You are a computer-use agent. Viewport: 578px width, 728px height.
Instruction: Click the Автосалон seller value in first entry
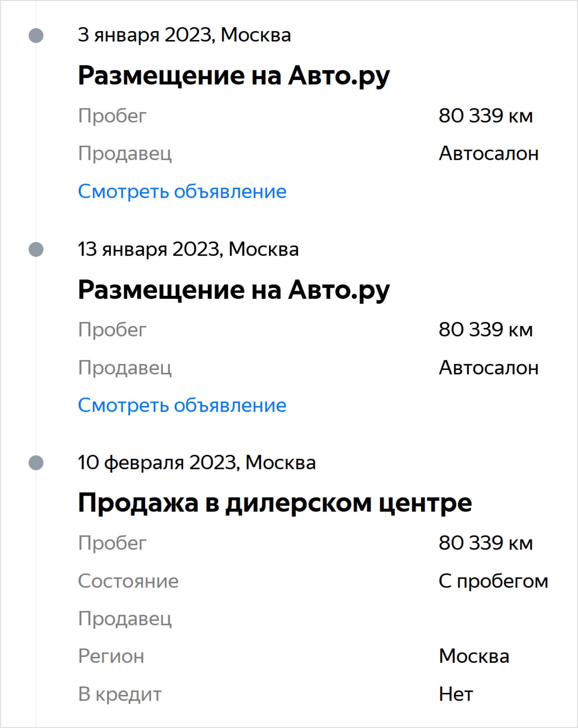click(x=488, y=154)
